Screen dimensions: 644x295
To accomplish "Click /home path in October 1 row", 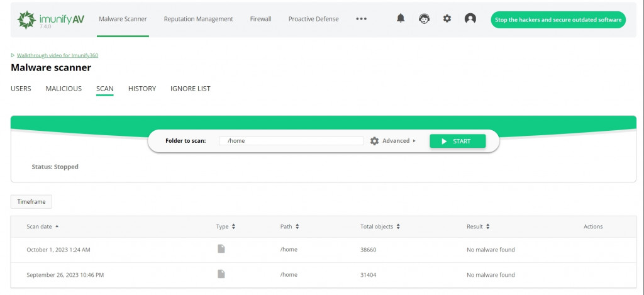I will [289, 249].
